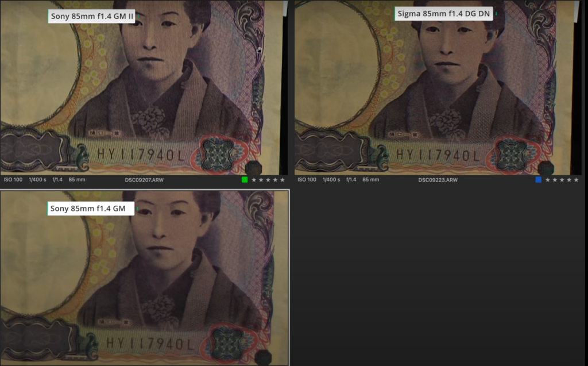The height and width of the screenshot is (366, 588).
Task: Click the file name DSC09223.ARW
Action: click(x=438, y=180)
